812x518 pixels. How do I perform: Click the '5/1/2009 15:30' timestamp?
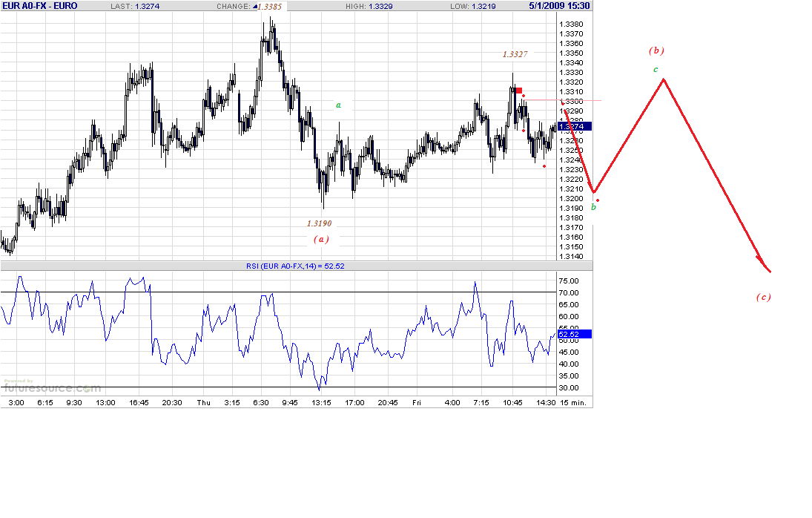[559, 6]
